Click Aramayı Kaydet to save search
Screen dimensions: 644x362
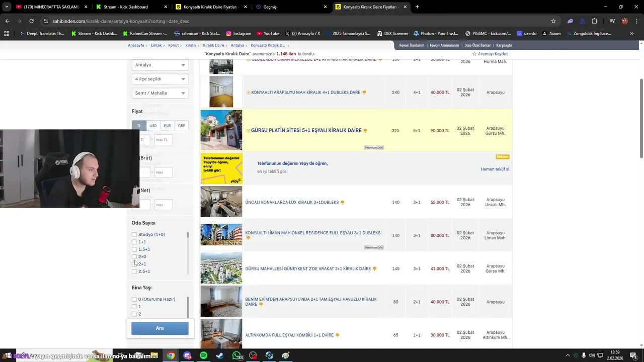tap(490, 54)
